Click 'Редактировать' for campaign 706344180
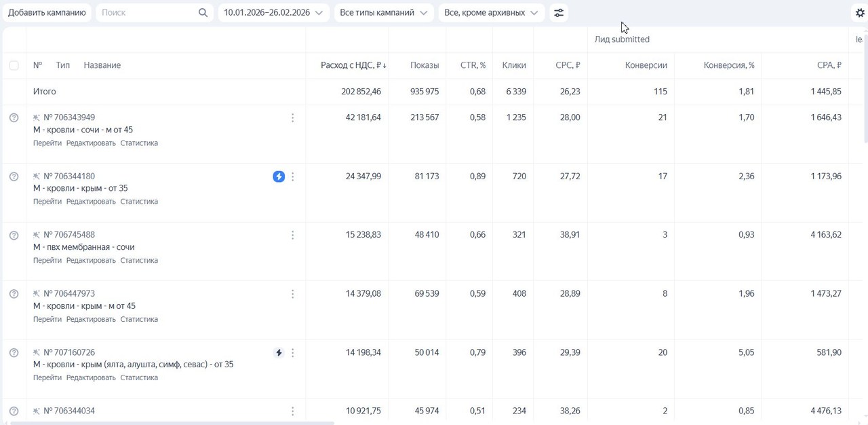 (91, 202)
